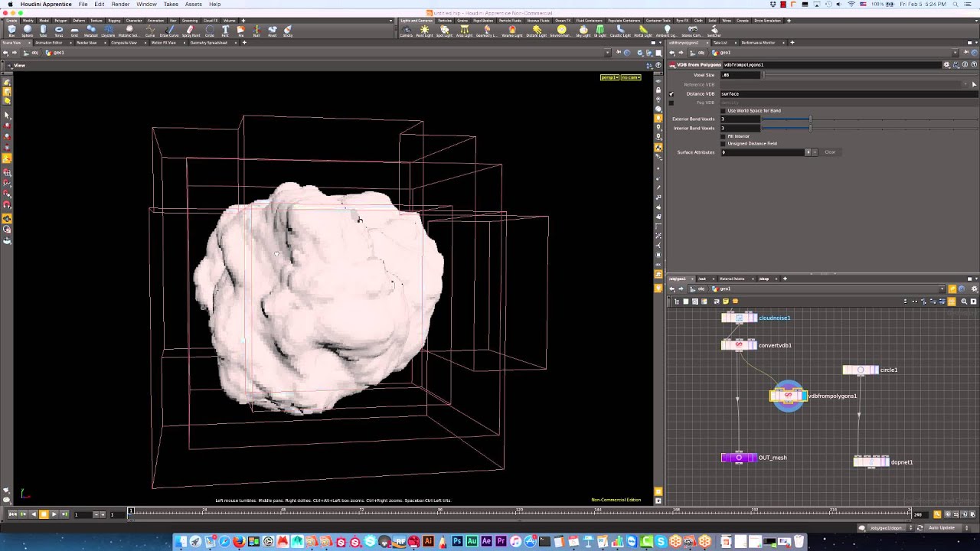The width and height of the screenshot is (980, 551).
Task: Select the circle1 node
Action: click(x=861, y=370)
